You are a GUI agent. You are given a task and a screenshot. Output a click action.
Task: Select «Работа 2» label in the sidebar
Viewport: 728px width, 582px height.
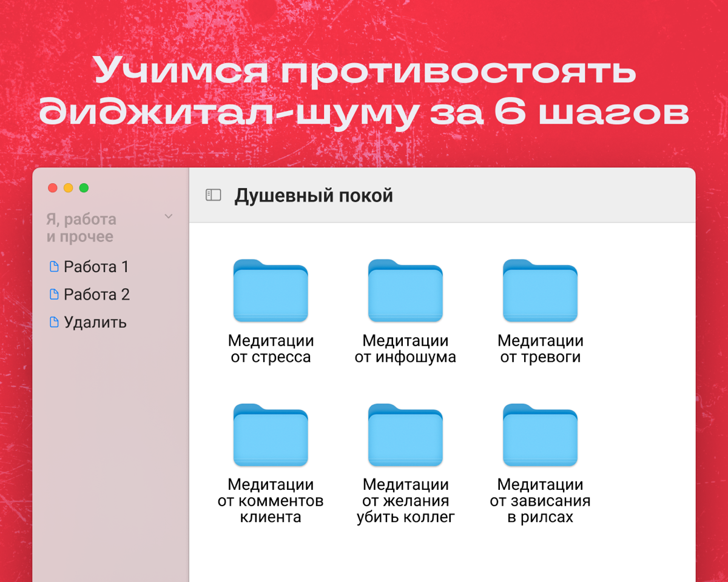(96, 295)
